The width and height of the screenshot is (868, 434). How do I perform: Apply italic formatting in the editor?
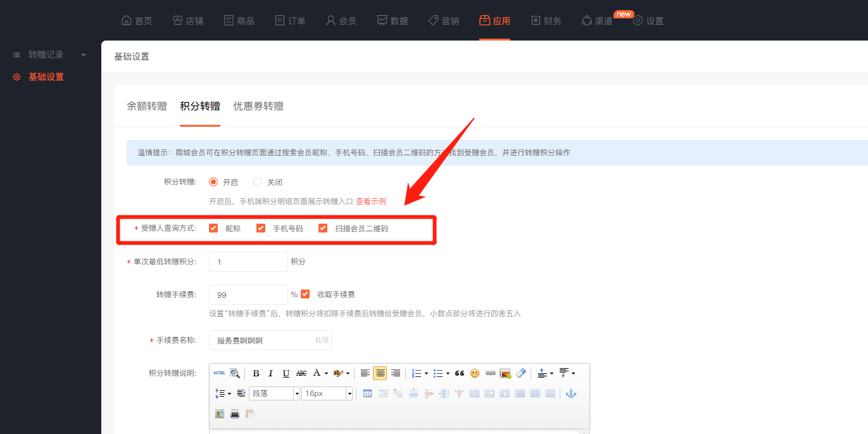(271, 373)
